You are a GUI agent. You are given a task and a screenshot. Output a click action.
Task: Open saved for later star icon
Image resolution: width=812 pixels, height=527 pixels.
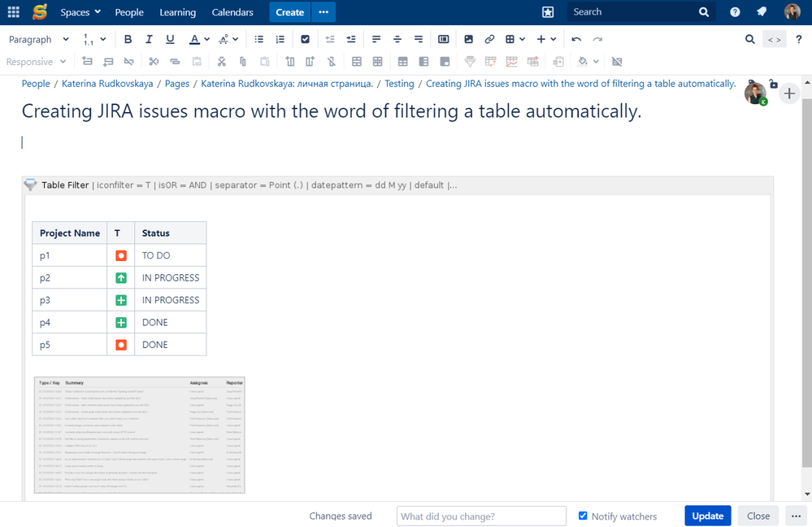(x=548, y=12)
